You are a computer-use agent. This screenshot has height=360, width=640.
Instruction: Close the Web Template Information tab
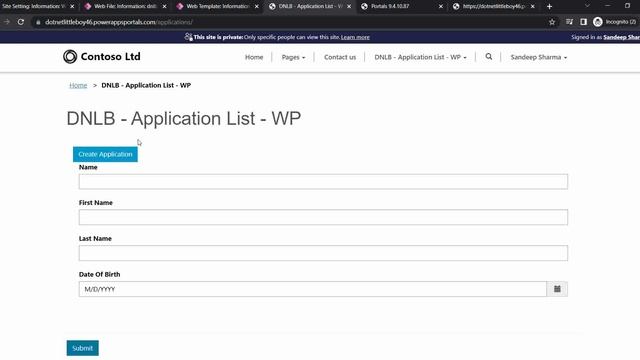[257, 7]
